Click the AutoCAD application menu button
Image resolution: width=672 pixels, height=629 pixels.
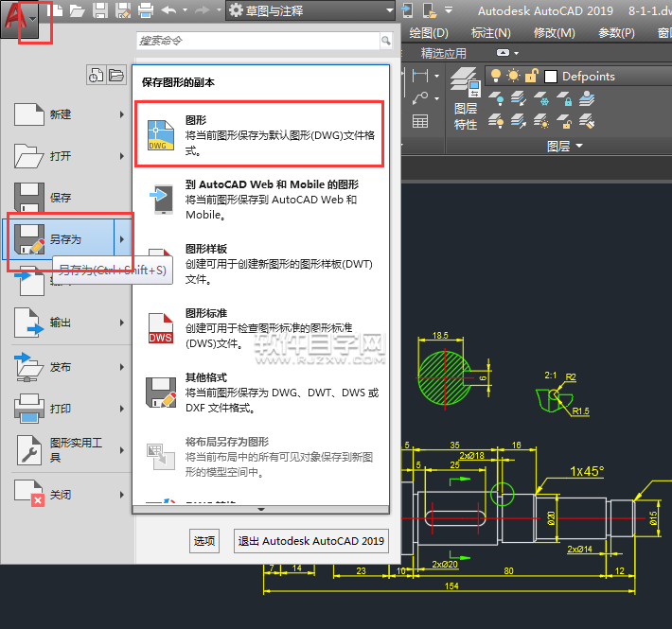[x=23, y=19]
